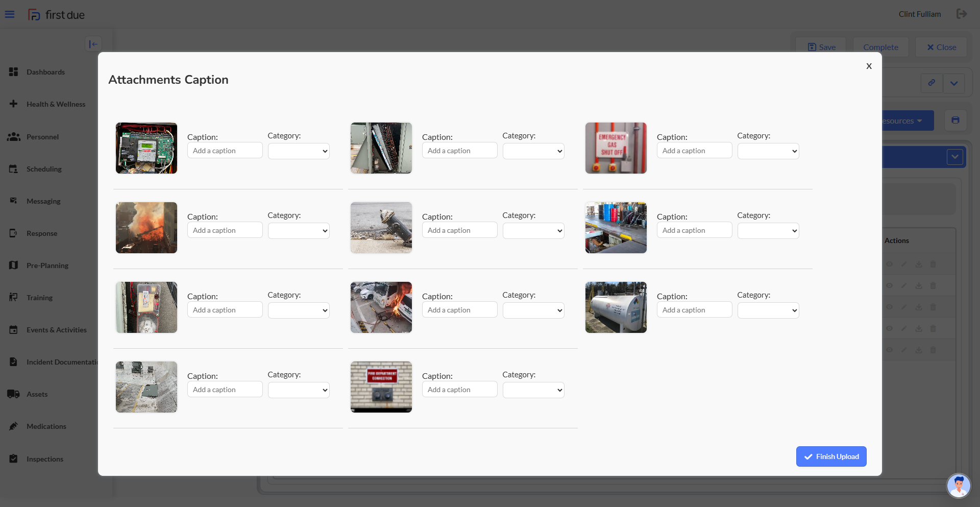Open category dropdown for emergency gas shut off photo
The image size is (980, 507).
[768, 151]
